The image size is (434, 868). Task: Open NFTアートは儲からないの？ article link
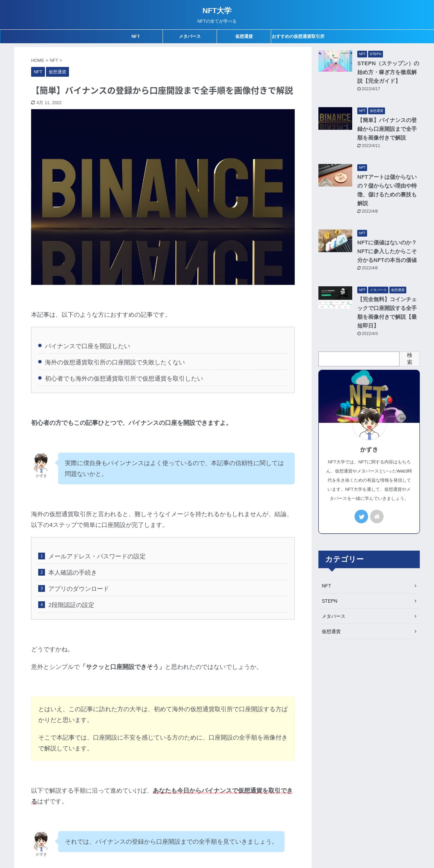pos(387,190)
